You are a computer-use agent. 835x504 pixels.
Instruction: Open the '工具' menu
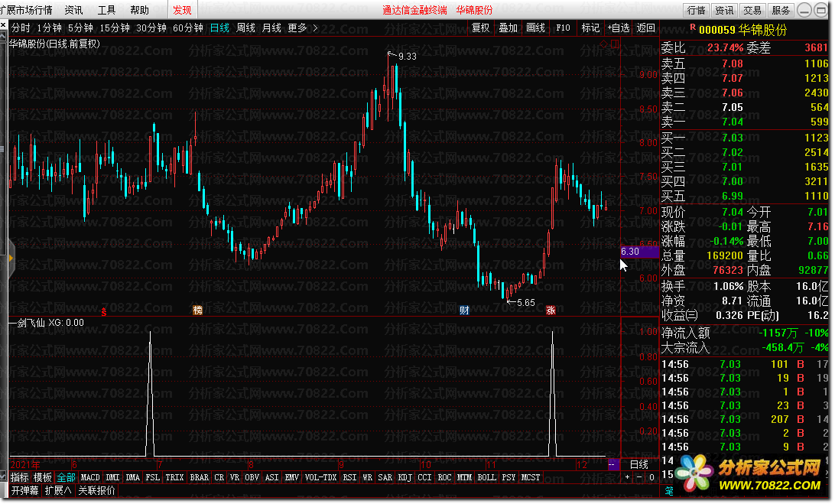click(106, 10)
